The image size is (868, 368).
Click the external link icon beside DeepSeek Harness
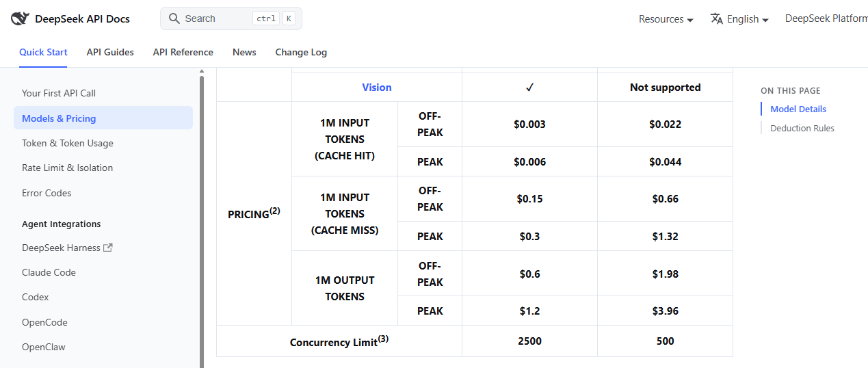107,248
